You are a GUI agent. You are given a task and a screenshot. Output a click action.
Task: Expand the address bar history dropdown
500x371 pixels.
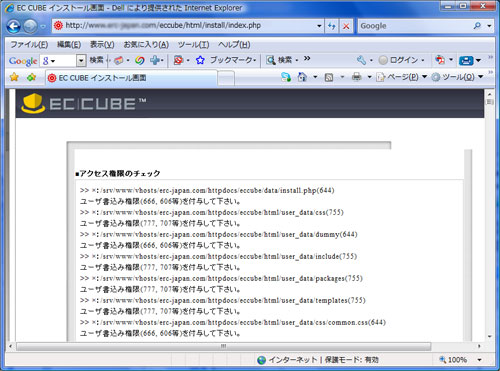(x=319, y=26)
